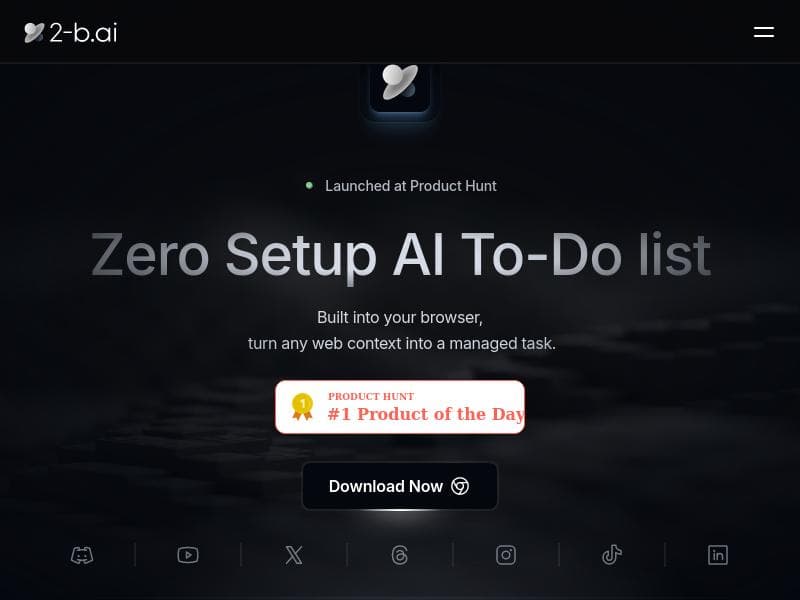
Task: Click the green status dot
Action: pyautogui.click(x=309, y=186)
